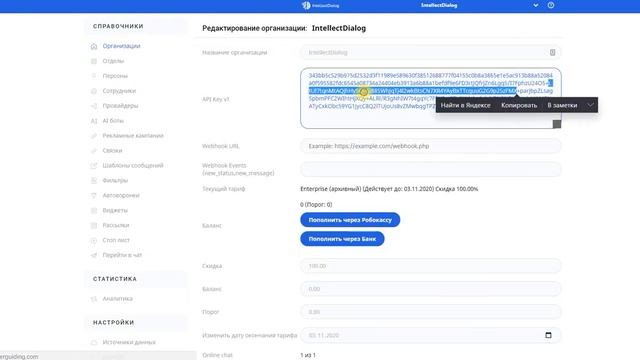Open the calendar picker icon in the date field

coord(548,335)
